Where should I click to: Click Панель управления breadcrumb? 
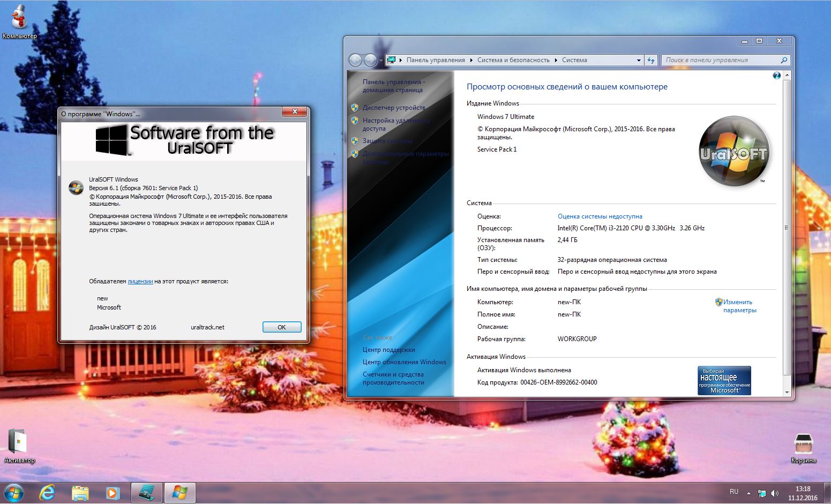(436, 60)
